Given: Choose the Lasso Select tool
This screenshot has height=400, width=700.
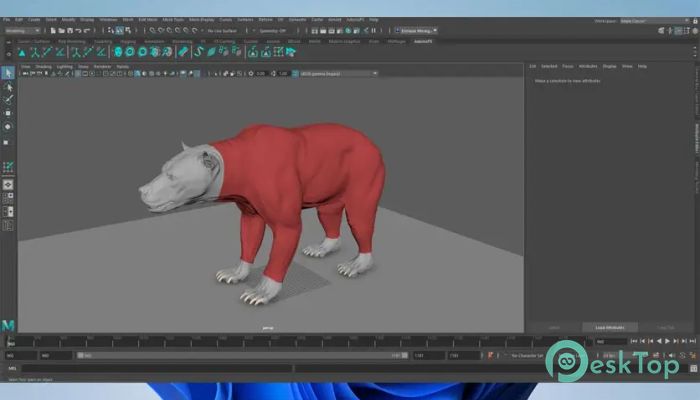Looking at the screenshot, I should point(8,87).
